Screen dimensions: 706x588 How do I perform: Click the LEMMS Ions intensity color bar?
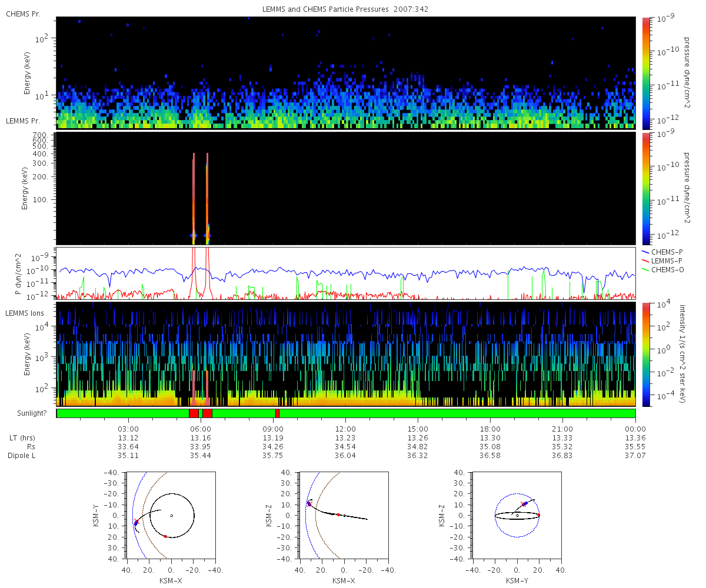pyautogui.click(x=646, y=354)
